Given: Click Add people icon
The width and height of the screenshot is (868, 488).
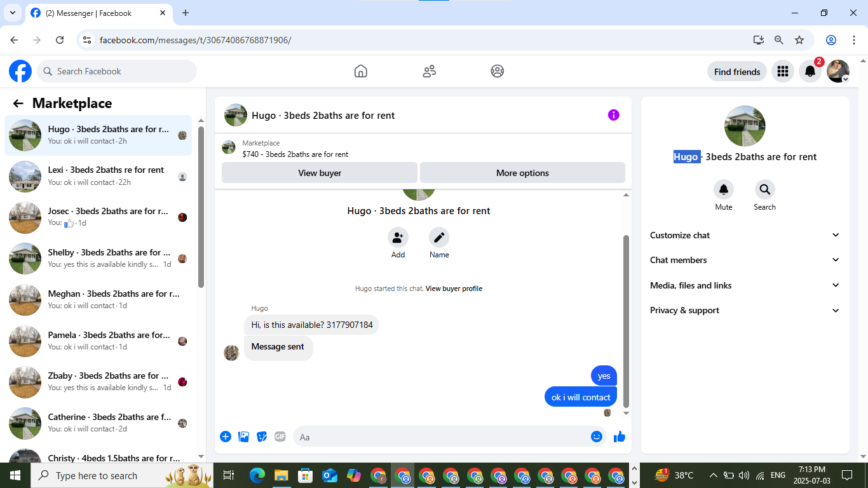Looking at the screenshot, I should [398, 238].
